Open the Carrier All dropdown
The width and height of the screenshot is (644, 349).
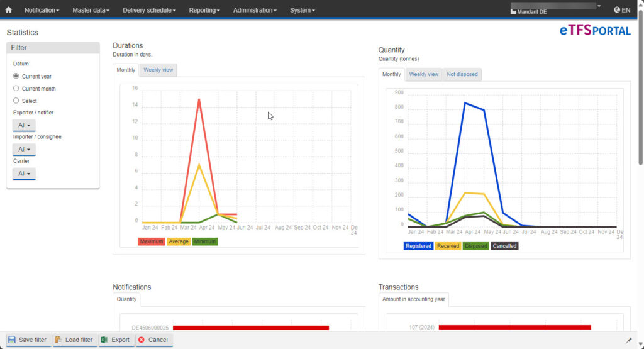click(24, 173)
